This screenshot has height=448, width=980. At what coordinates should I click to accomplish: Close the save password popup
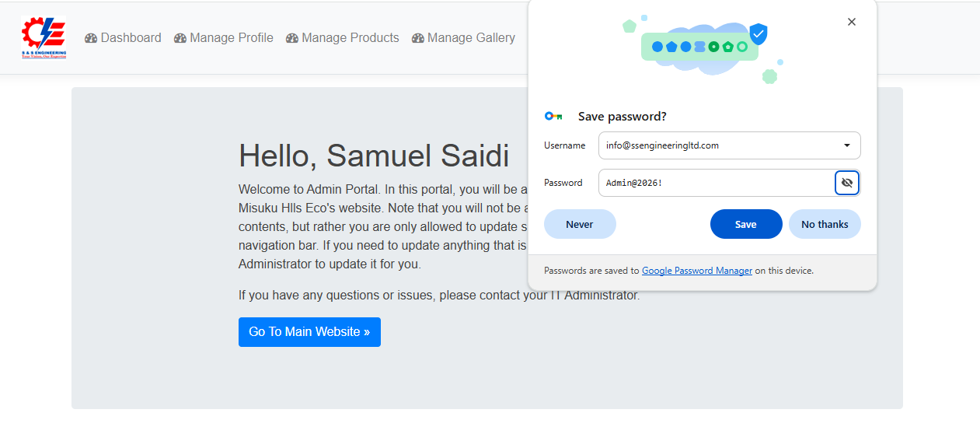point(852,22)
